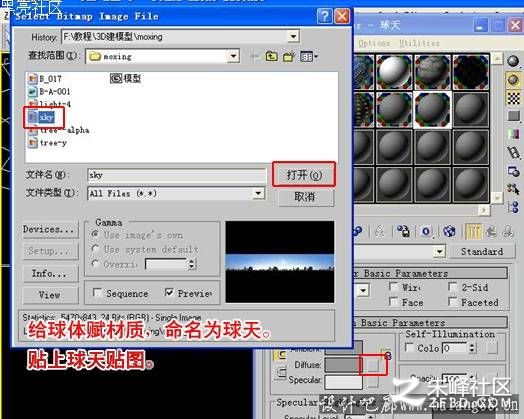This screenshot has height=419, width=524.
Task: Open the Options menu
Action: point(374,43)
